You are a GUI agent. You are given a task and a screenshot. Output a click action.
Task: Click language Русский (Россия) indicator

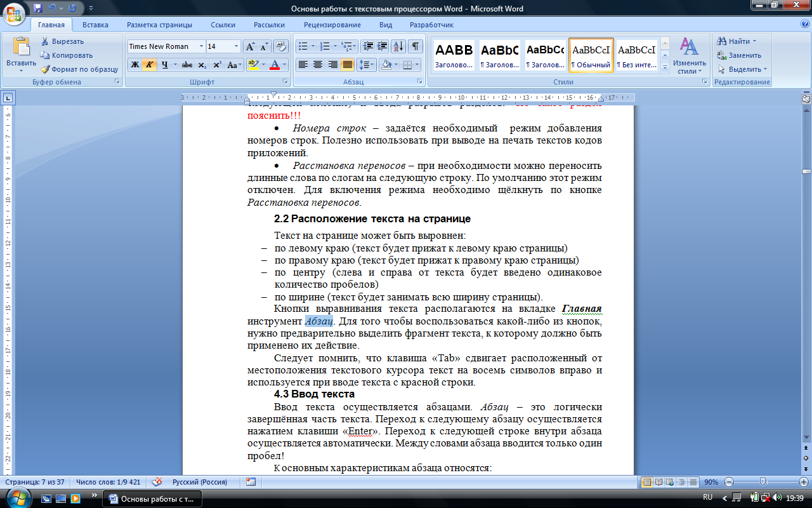pos(199,482)
